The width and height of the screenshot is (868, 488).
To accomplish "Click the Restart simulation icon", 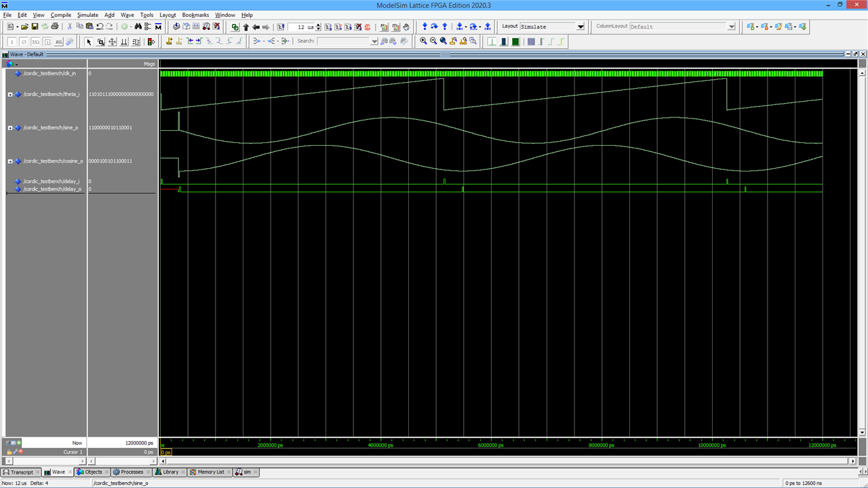I will (x=282, y=26).
